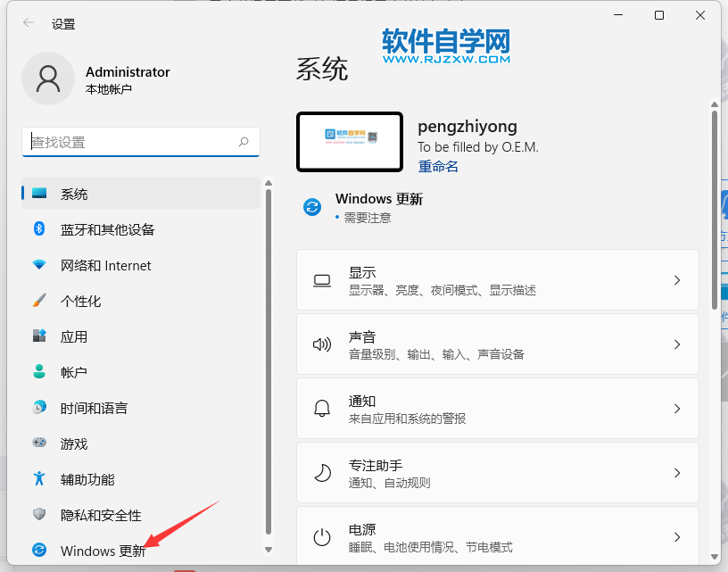This screenshot has width=728, height=572.
Task: Click the 需要注意 status text
Action: [x=368, y=218]
